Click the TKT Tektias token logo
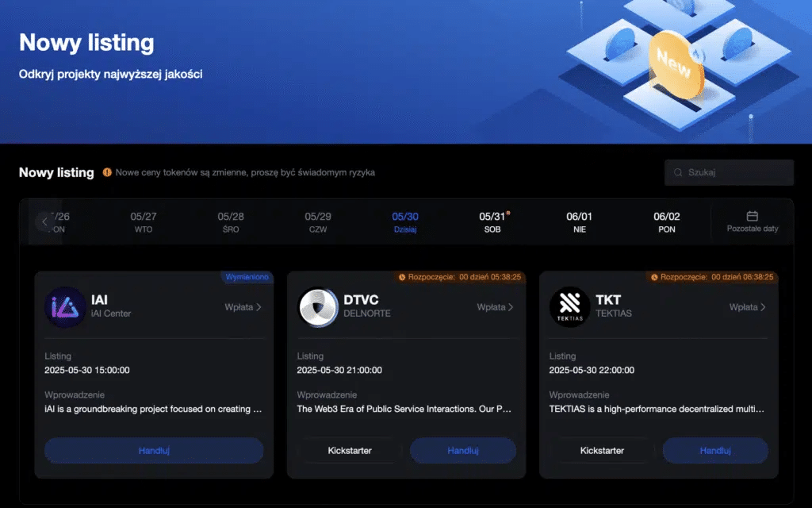812x508 pixels. coord(569,307)
